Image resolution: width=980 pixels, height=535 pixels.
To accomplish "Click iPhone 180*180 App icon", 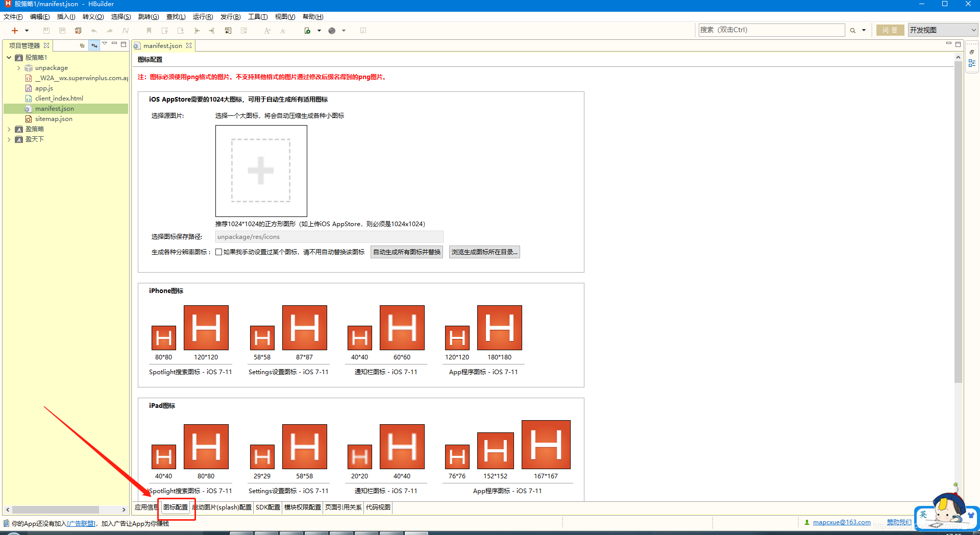I will (x=499, y=328).
